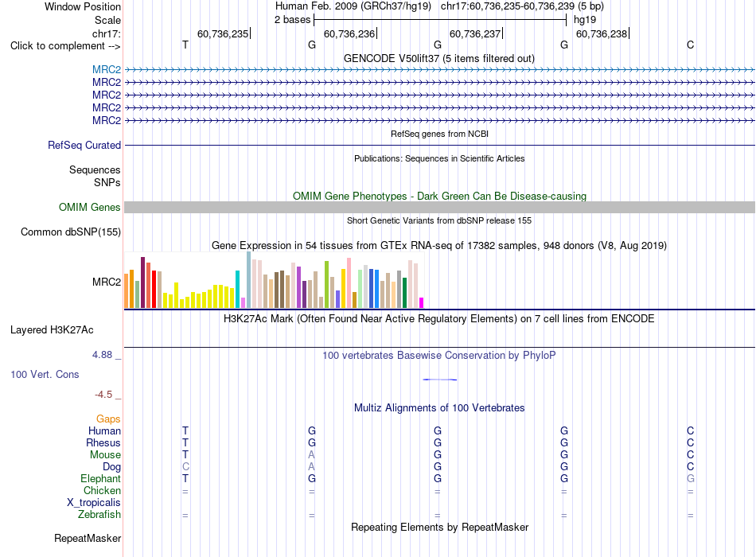Screen dimensions: 756x557
Task: Click the RefSeq Curated intron line
Action: pos(439,145)
